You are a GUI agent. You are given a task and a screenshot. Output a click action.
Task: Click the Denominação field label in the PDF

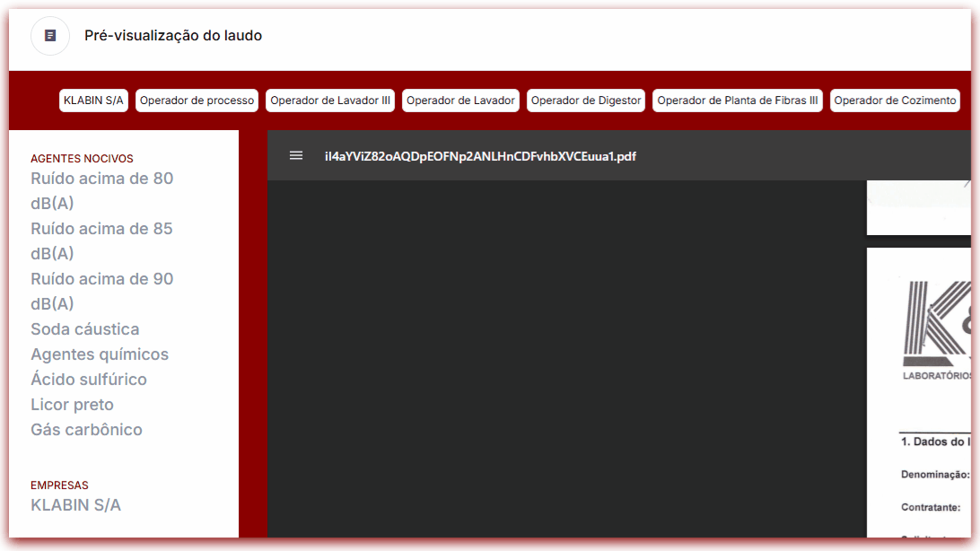click(x=935, y=475)
